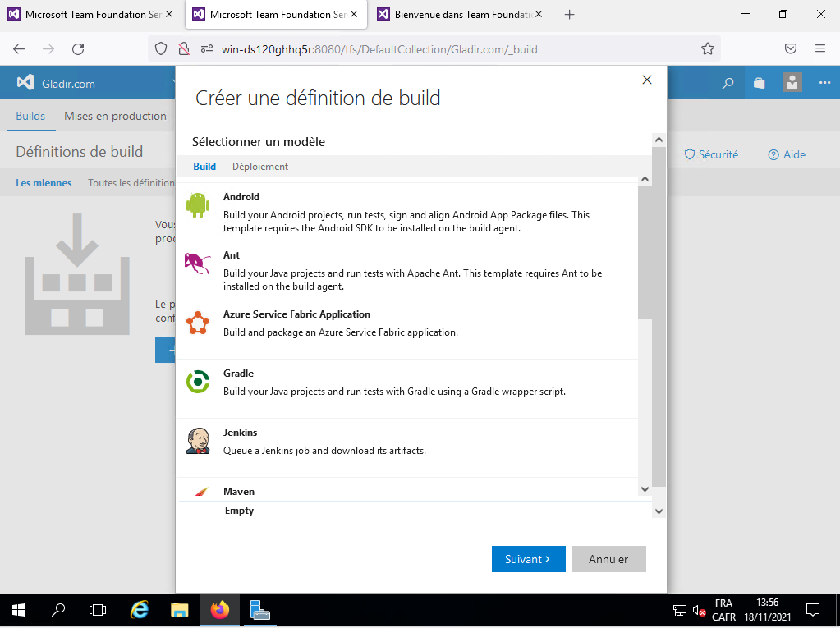Click the Suivant button
The width and height of the screenshot is (840, 628).
(x=528, y=559)
